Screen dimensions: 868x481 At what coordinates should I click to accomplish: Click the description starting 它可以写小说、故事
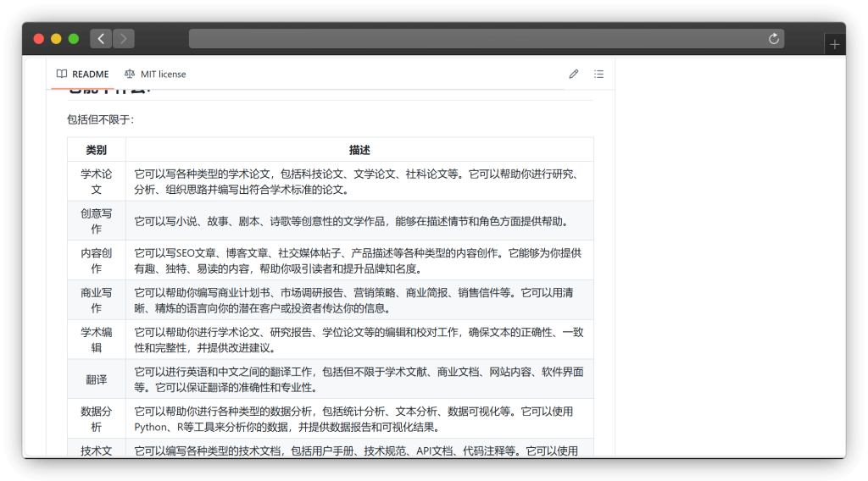point(359,221)
